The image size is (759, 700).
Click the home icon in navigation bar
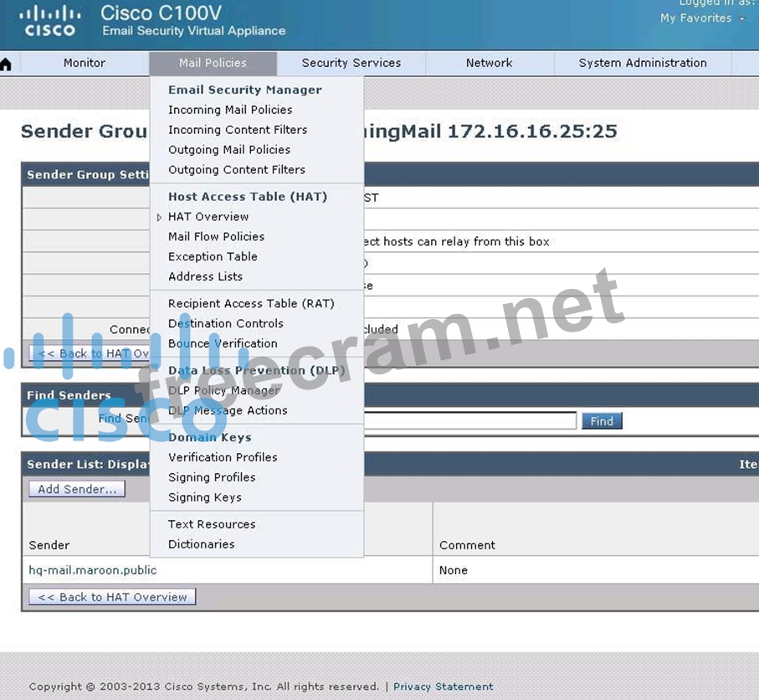6,64
